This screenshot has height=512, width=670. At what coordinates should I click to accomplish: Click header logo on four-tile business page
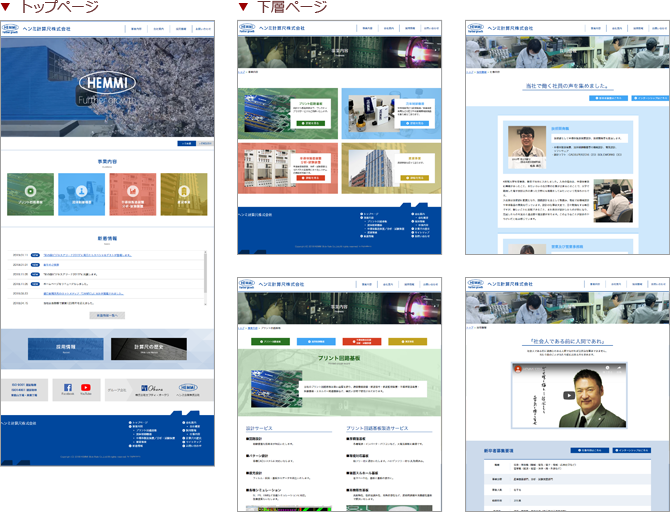coord(247,28)
